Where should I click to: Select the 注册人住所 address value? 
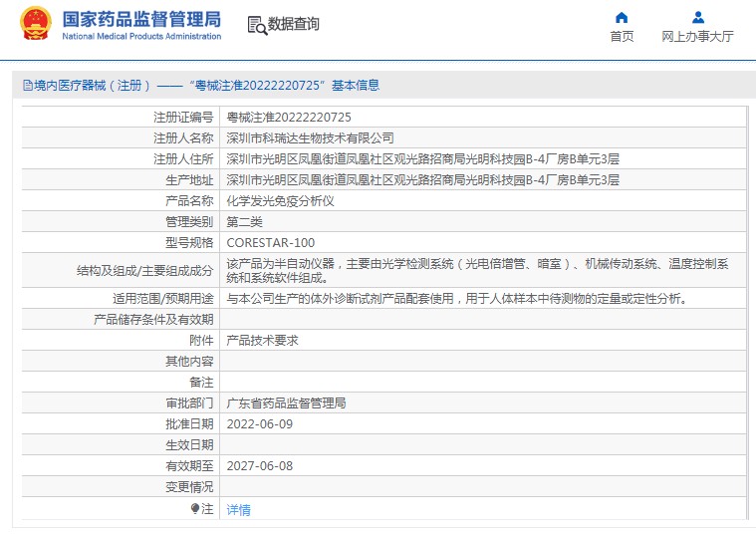[x=423, y=159]
